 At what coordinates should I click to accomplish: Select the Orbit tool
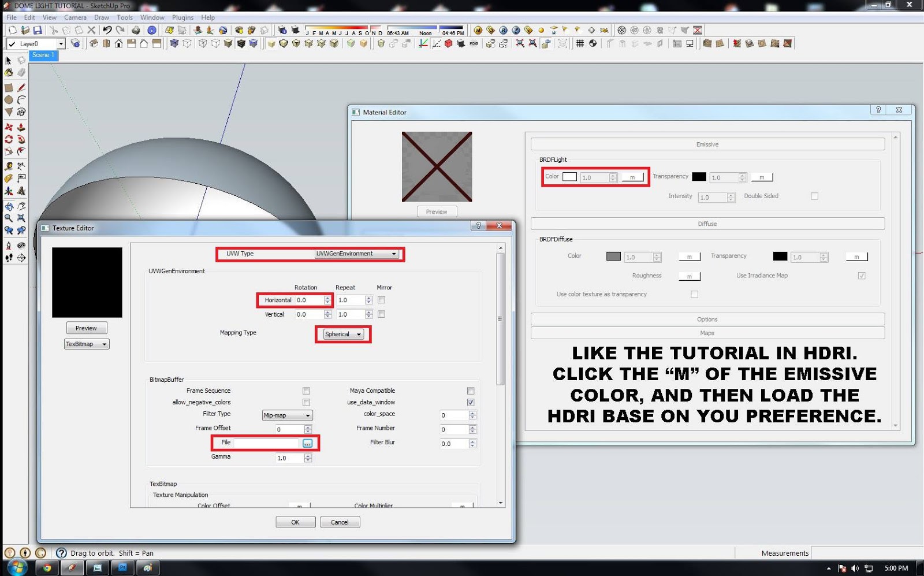9,206
